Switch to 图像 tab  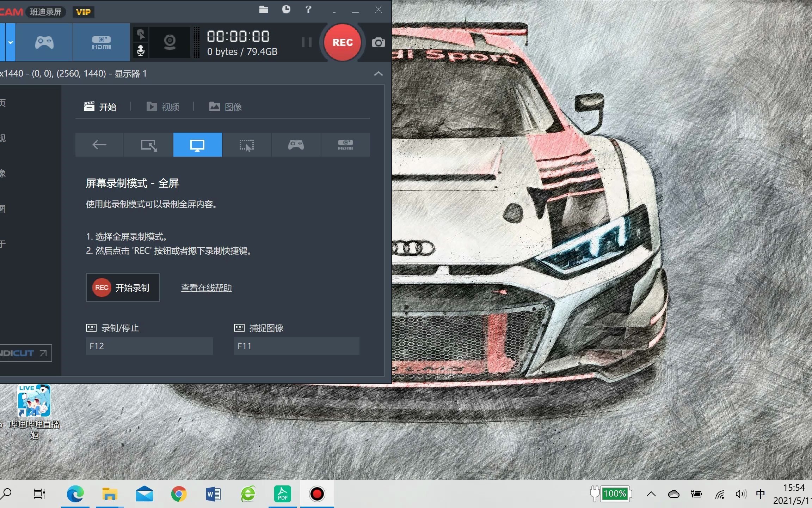click(226, 107)
